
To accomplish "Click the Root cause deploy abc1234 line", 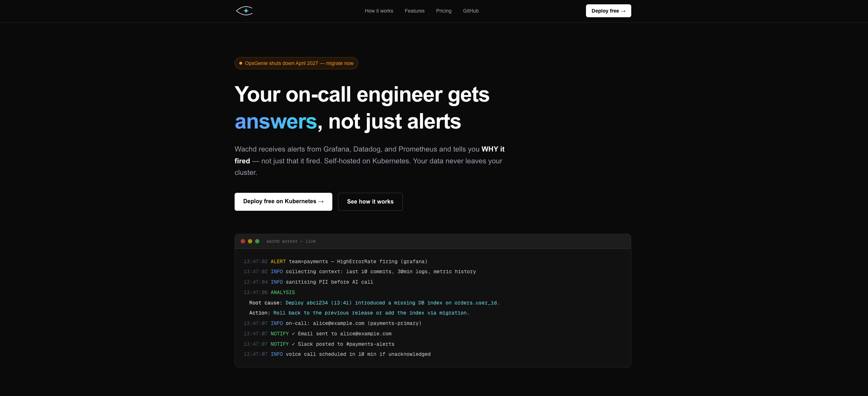I will [374, 303].
